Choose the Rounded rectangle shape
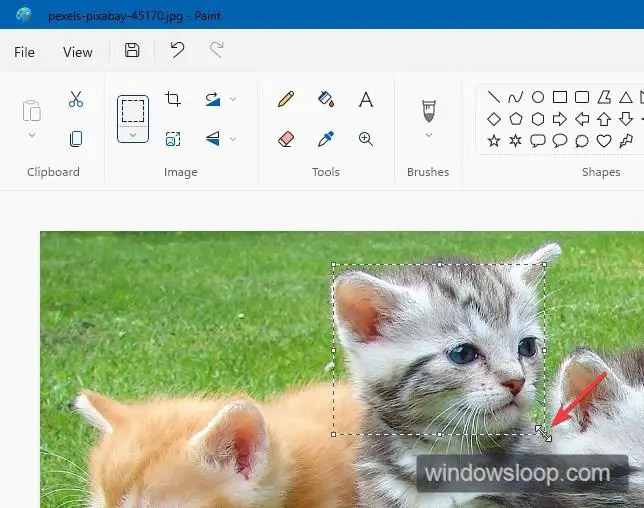Screen dimensions: 644x508 pos(582,97)
